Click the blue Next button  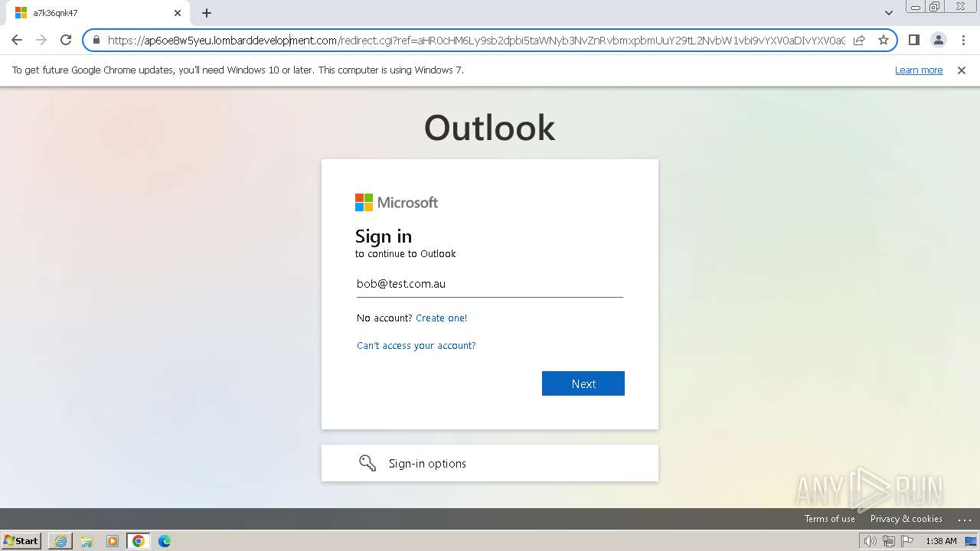583,383
